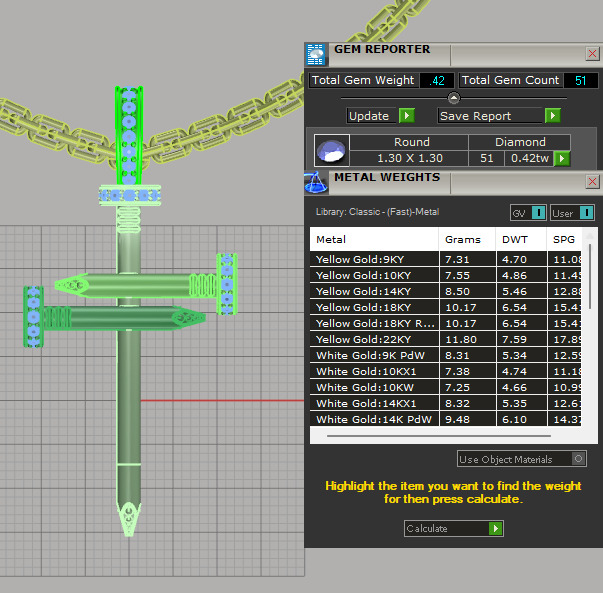Click the Total Gem Count value 51
Screen dimensions: 603x593
point(581,81)
